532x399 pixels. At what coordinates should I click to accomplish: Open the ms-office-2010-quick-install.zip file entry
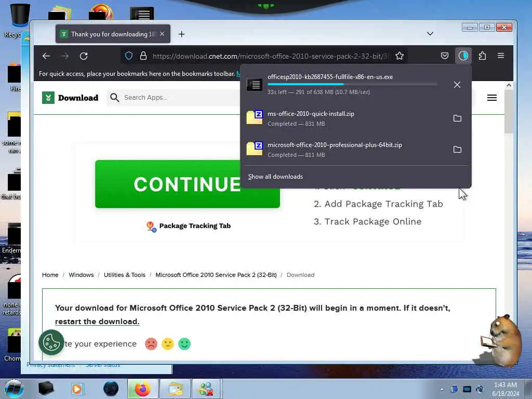[345, 118]
